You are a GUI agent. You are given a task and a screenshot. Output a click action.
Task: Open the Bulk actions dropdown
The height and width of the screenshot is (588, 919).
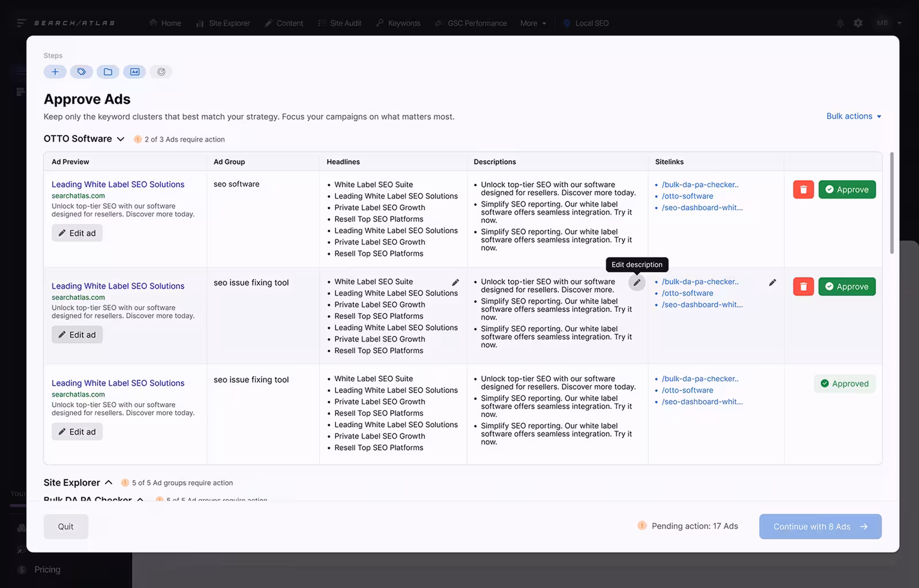coord(854,116)
